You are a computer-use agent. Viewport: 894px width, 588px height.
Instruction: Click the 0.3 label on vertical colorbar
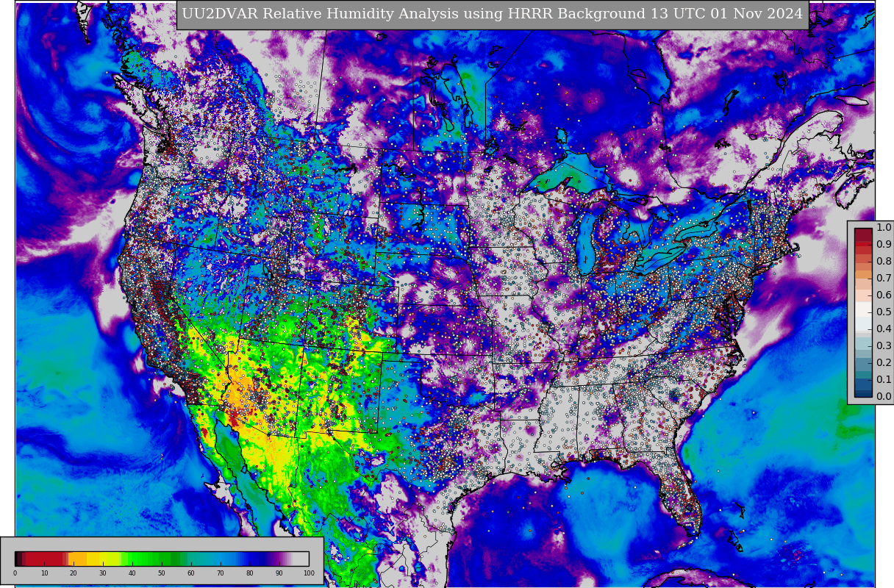click(884, 346)
